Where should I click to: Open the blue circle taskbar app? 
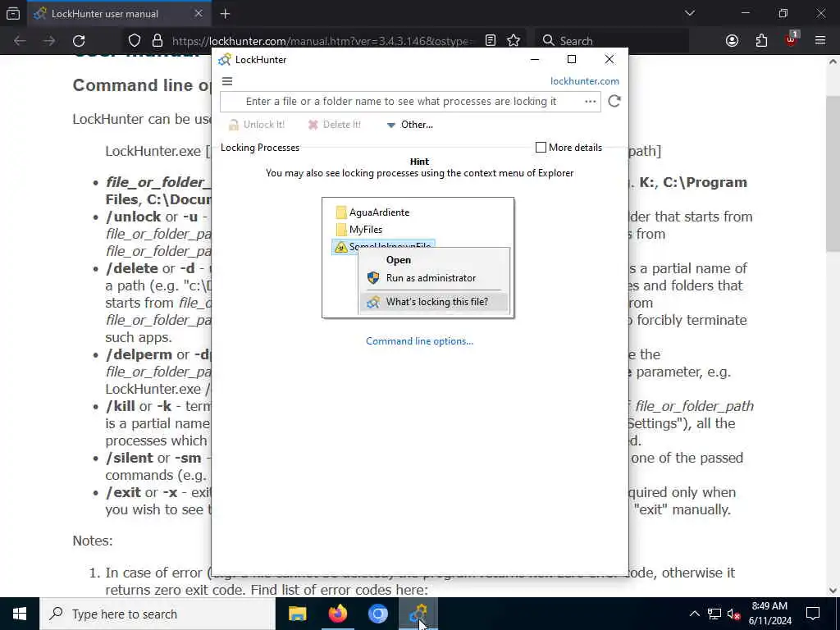tap(377, 614)
